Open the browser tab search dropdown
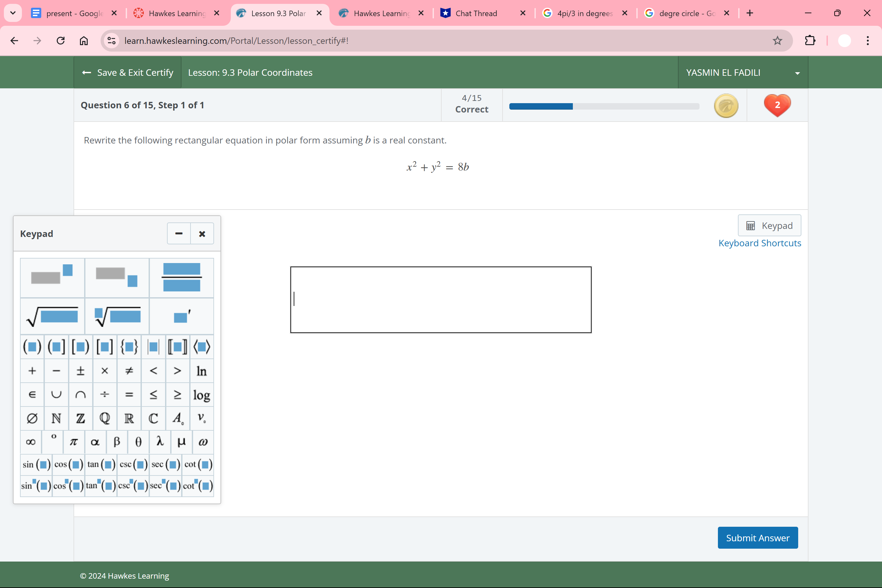The width and height of the screenshot is (882, 588). click(13, 13)
